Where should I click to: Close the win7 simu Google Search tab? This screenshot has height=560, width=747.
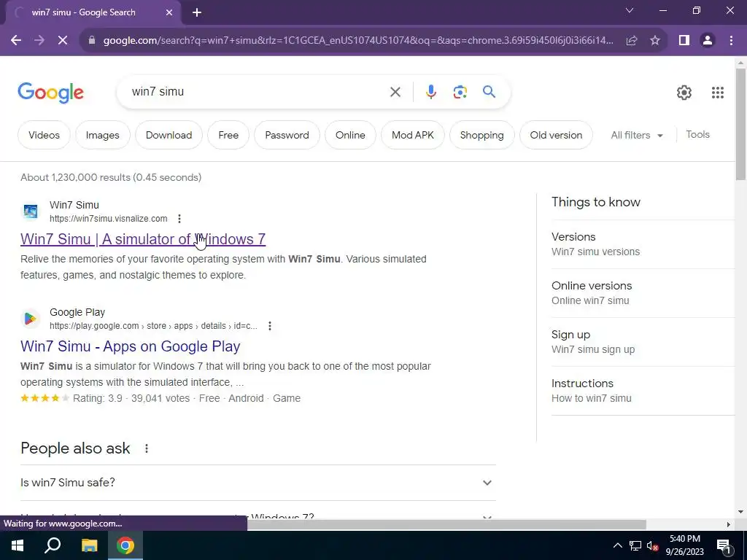(x=169, y=13)
